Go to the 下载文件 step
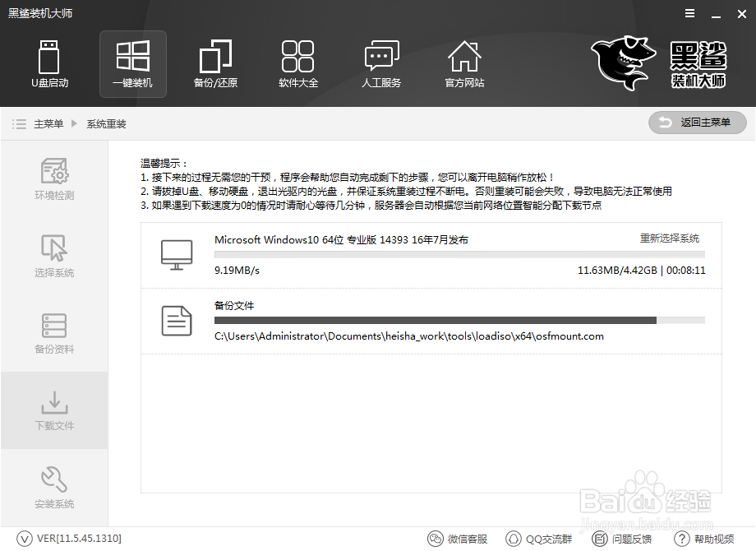Image resolution: width=756 pixels, height=551 pixels. (54, 410)
